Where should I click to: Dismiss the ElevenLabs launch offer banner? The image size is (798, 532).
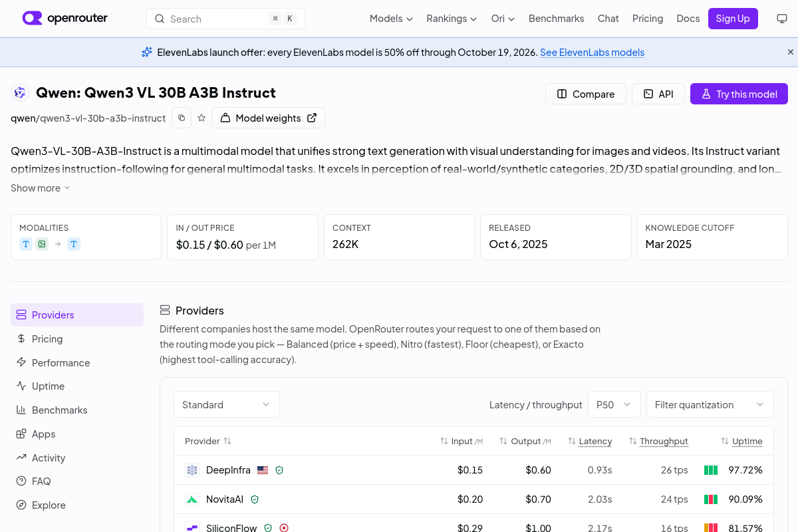pos(791,52)
